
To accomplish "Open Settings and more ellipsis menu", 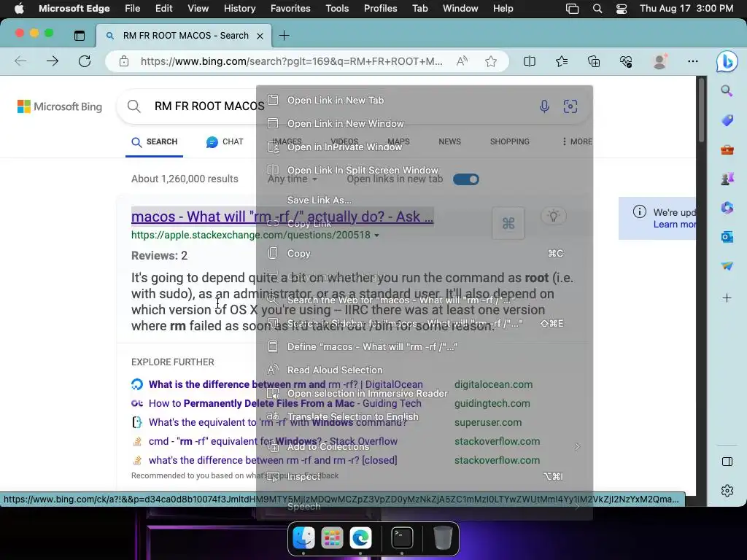I will 693,61.
